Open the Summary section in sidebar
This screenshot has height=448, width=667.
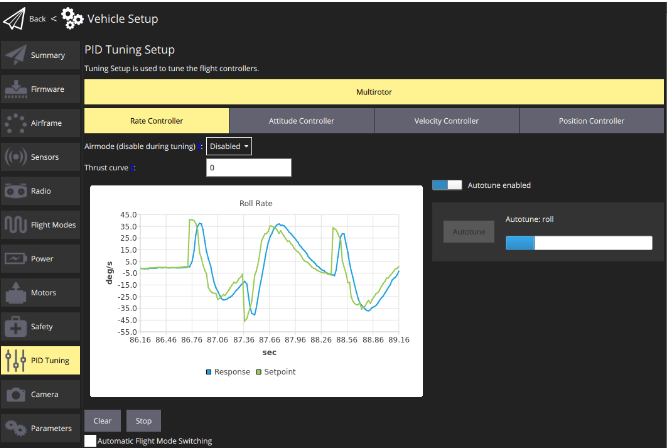40,55
